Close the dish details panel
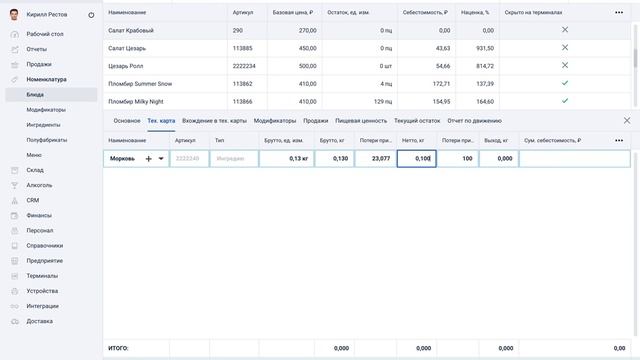640x360 pixels. (627, 120)
